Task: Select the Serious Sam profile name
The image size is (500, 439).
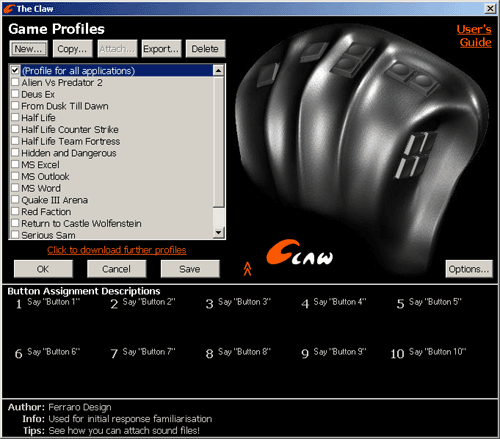Action: [48, 235]
